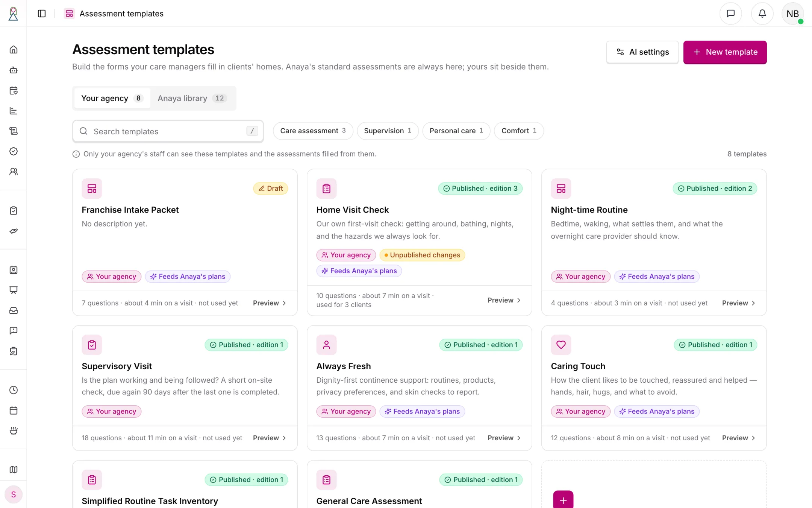812x508 pixels.
Task: Expand Preview on Night-time Routine card
Action: 739,303
